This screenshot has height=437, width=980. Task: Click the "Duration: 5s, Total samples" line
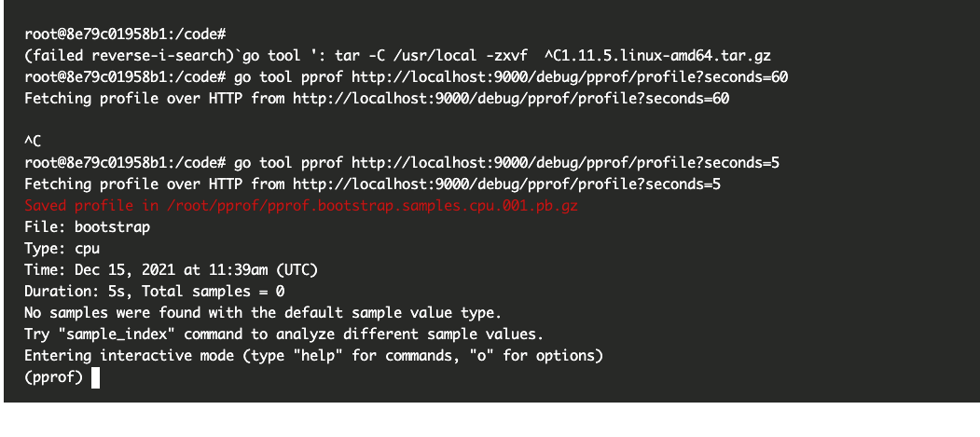point(155,292)
